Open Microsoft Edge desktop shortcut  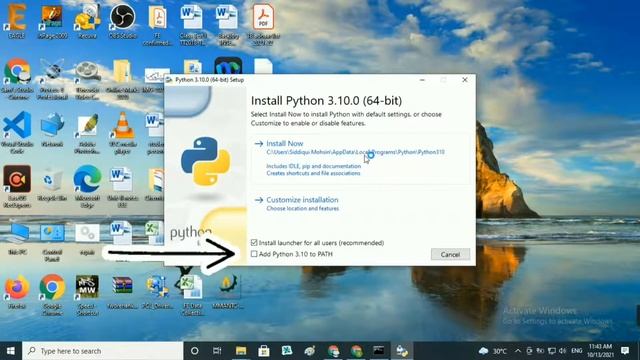coord(87,186)
